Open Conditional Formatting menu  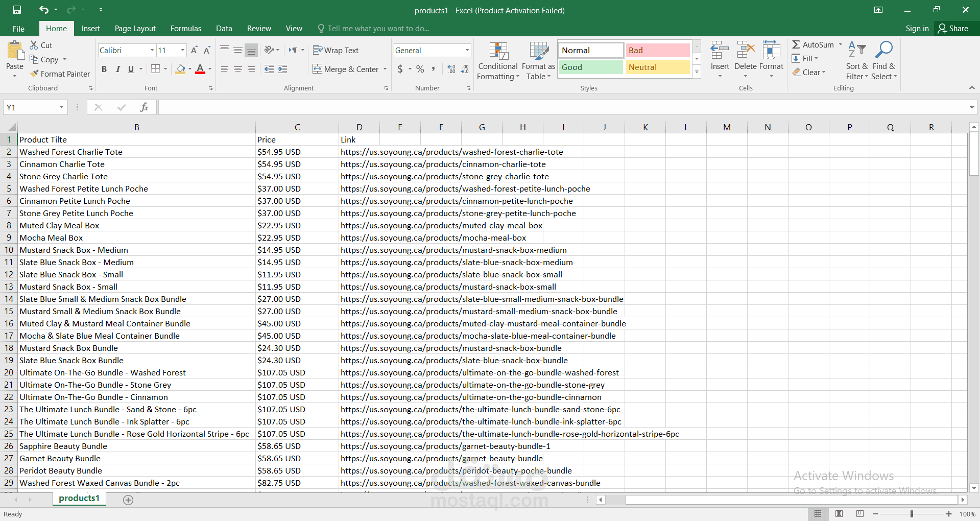498,61
